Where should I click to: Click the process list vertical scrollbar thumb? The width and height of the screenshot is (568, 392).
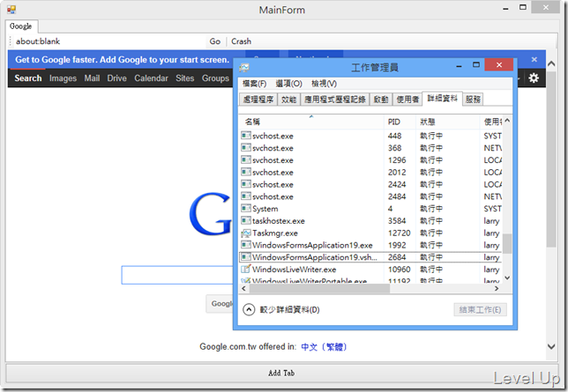click(x=507, y=244)
